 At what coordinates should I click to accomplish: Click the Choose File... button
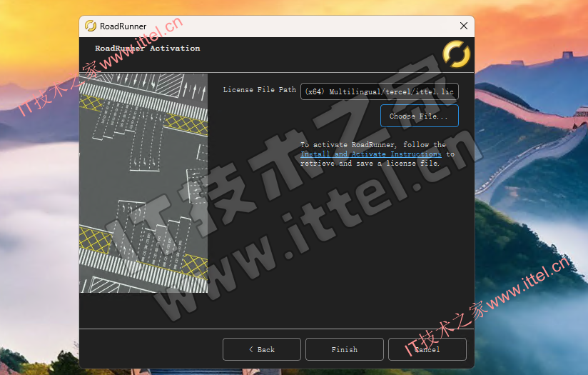pos(420,116)
